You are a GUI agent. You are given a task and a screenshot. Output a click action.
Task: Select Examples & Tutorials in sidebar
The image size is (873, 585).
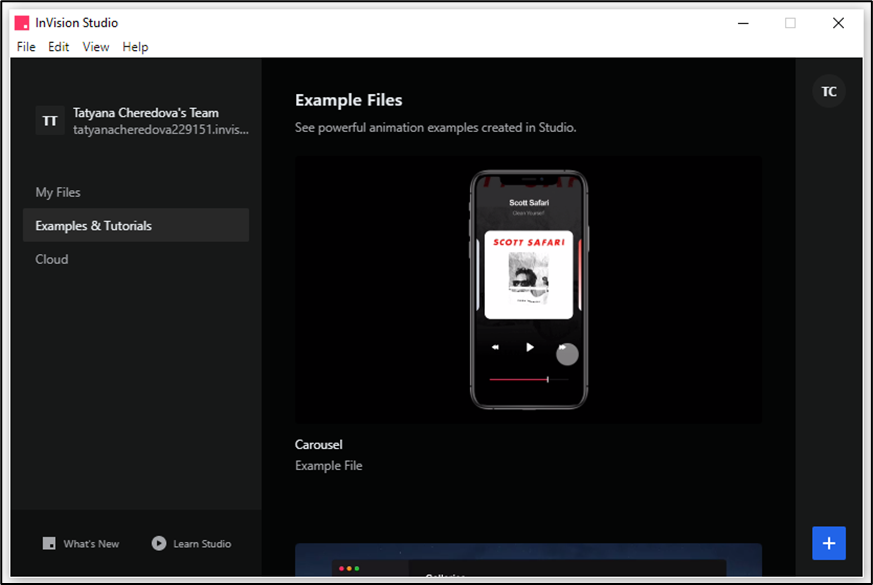pos(135,225)
